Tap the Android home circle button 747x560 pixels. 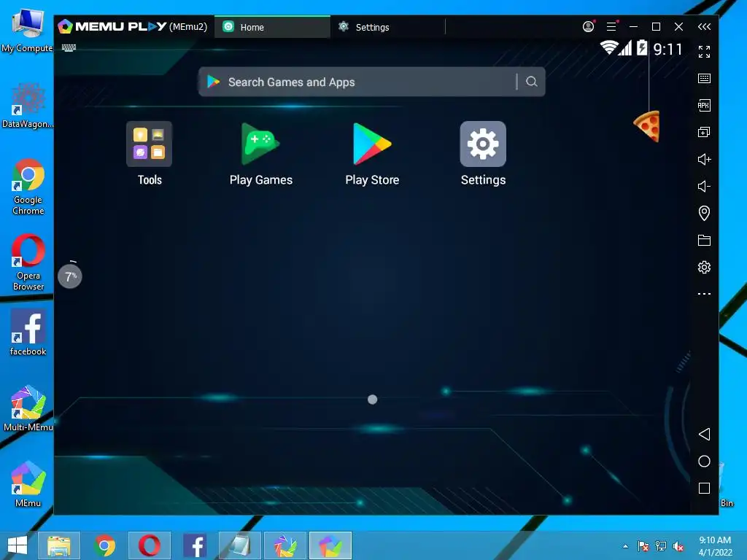pyautogui.click(x=704, y=462)
